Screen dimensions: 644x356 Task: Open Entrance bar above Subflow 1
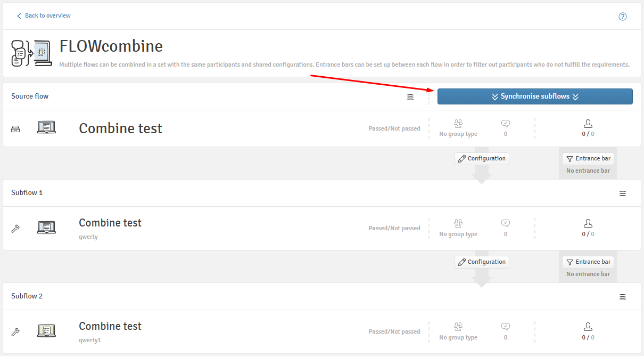click(588, 159)
